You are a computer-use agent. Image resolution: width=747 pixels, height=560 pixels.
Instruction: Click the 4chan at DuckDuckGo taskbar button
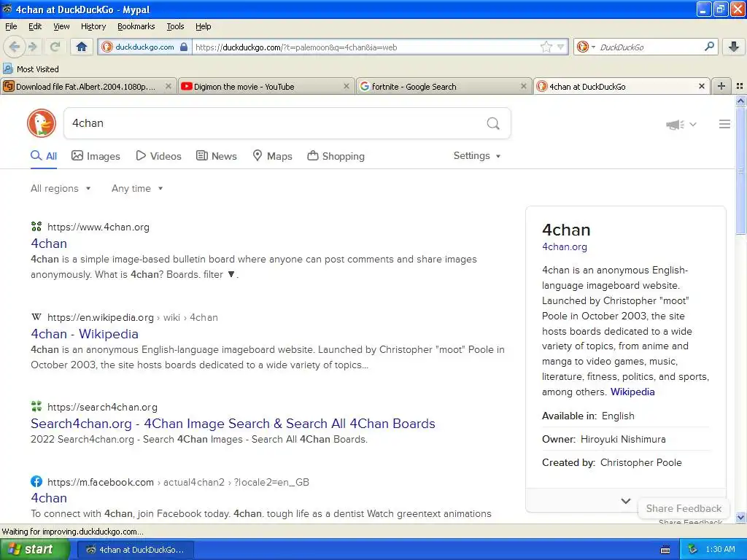coord(135,550)
